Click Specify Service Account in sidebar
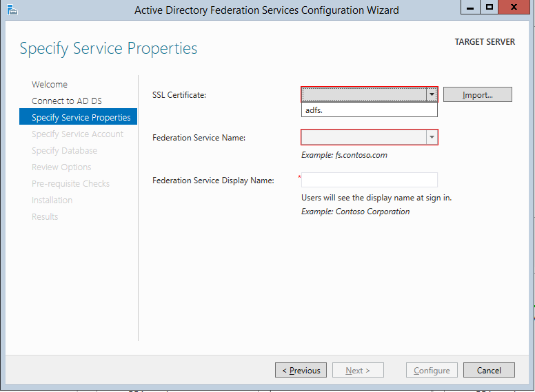 click(77, 134)
